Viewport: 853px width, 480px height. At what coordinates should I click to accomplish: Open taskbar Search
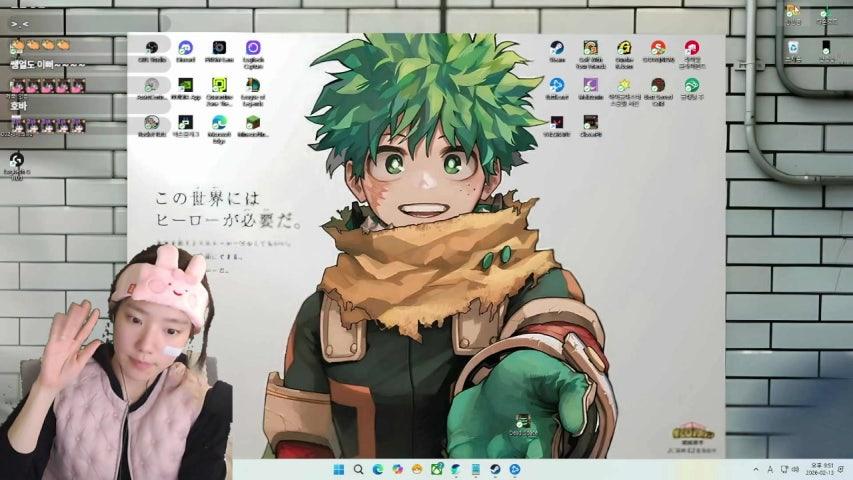click(358, 469)
